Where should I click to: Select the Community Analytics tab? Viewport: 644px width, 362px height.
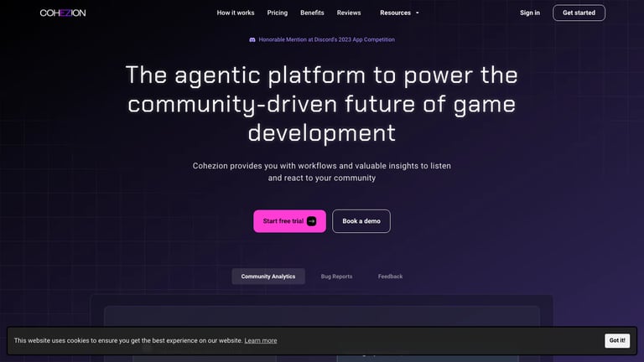(x=268, y=277)
